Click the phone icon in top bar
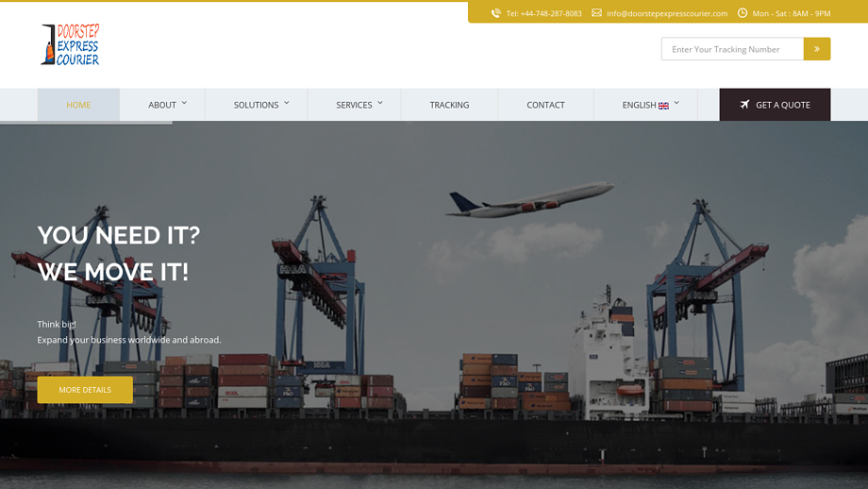Viewport: 868px width, 489px height. pyautogui.click(x=496, y=12)
